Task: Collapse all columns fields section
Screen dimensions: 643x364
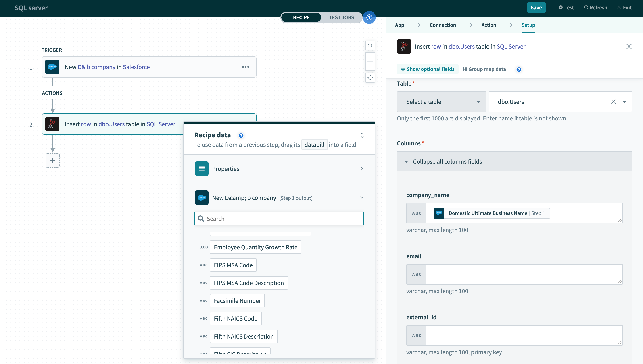Action: (447, 161)
